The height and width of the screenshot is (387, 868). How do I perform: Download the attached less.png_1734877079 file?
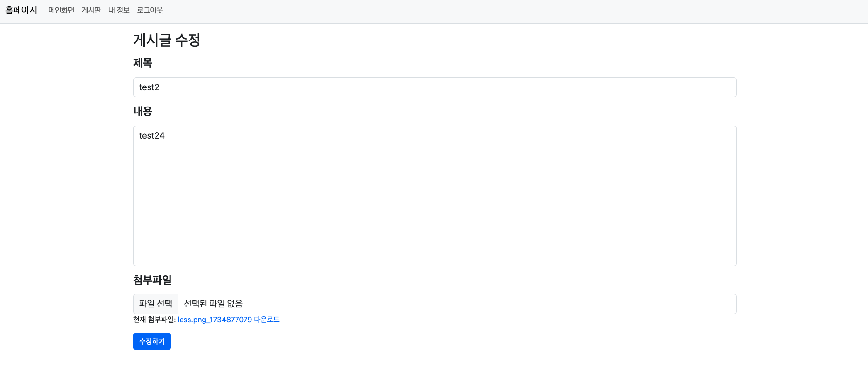229,320
